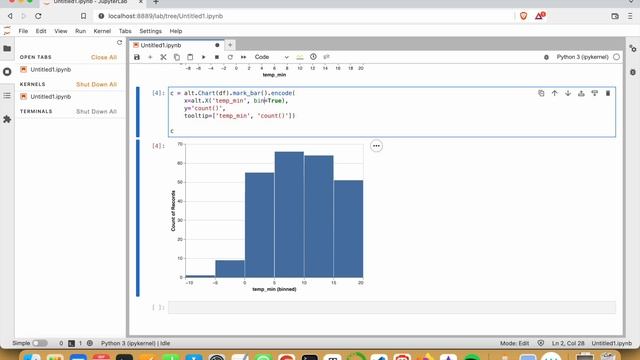This screenshot has width=640, height=360.
Task: Close the Untitled1.ipynb tab via its dot
Action: (x=217, y=45)
